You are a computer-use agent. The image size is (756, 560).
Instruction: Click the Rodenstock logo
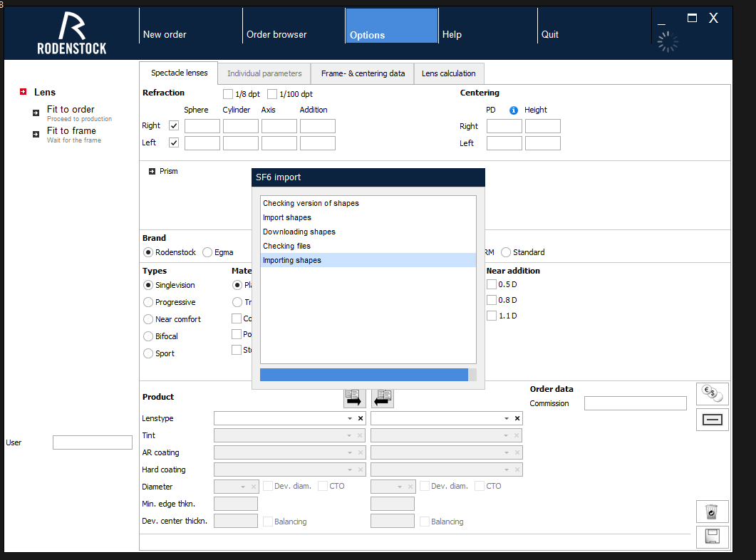click(x=71, y=33)
